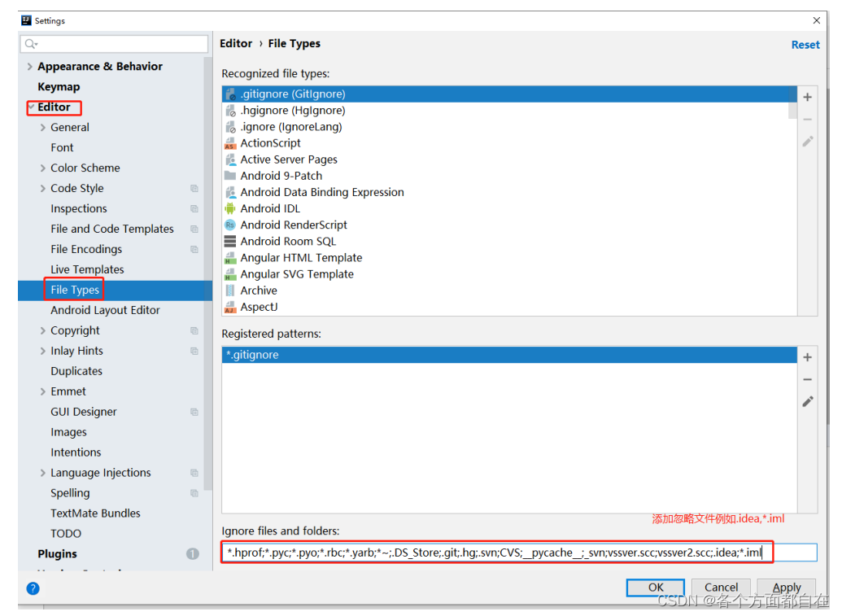Screen dimensions: 842x616
Task: Expand the Copyright node
Action: click(43, 331)
